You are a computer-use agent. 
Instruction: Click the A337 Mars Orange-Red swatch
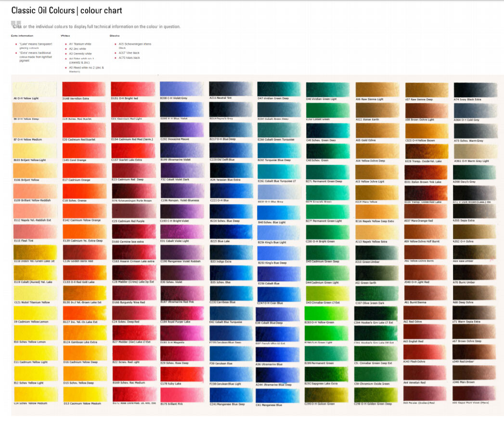pos(426,212)
